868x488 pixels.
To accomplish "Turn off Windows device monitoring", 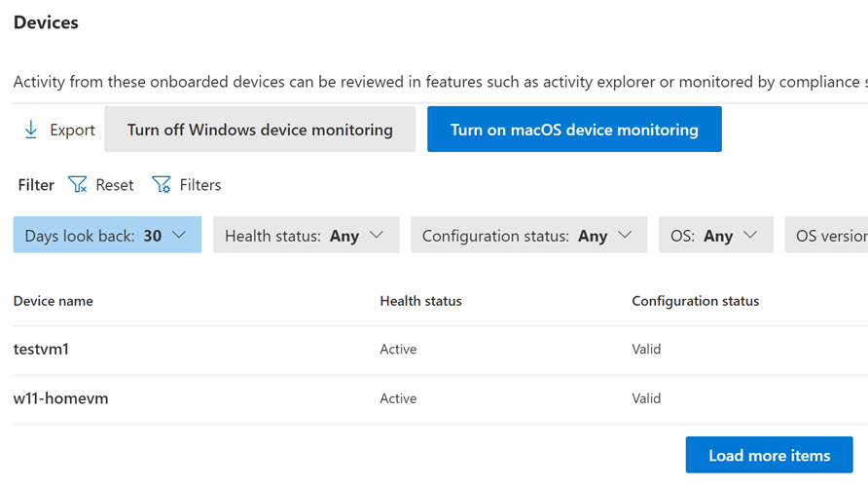I will tap(260, 130).
